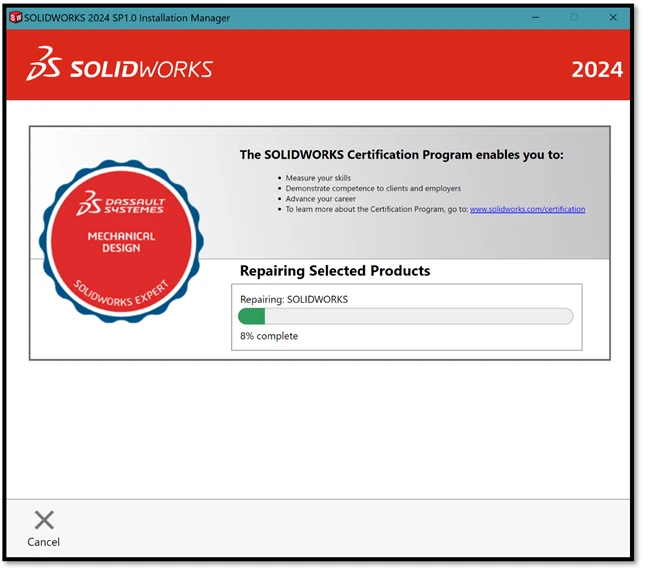Click the "Repairing: SOLIDWORKS" status label

coord(294,298)
